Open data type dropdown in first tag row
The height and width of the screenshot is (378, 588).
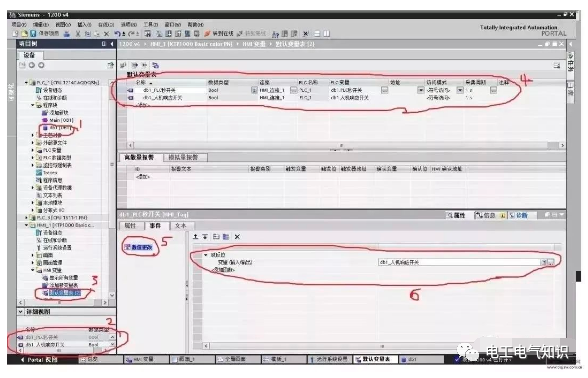[x=254, y=90]
